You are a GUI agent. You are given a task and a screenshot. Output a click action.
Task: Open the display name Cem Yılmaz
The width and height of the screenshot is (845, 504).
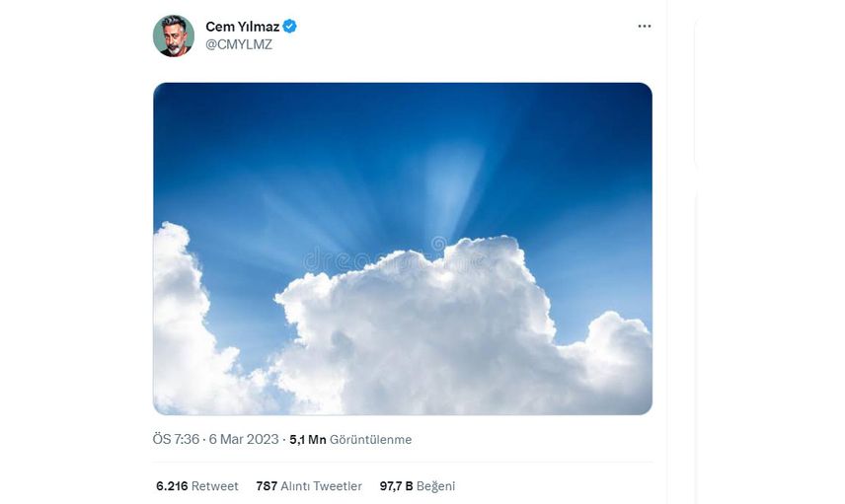pyautogui.click(x=243, y=27)
